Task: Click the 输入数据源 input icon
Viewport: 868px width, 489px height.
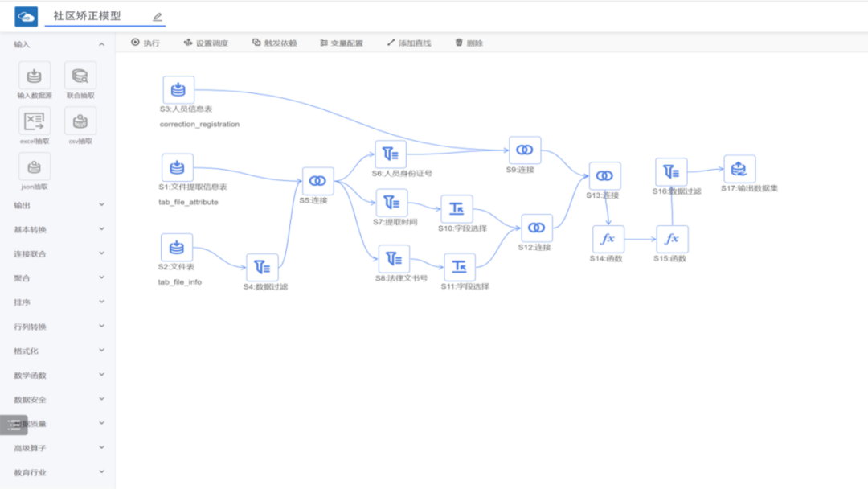Action: pos(34,76)
